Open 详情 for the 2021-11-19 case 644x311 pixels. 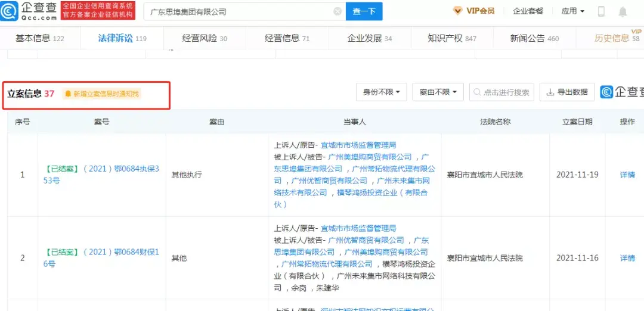627,175
